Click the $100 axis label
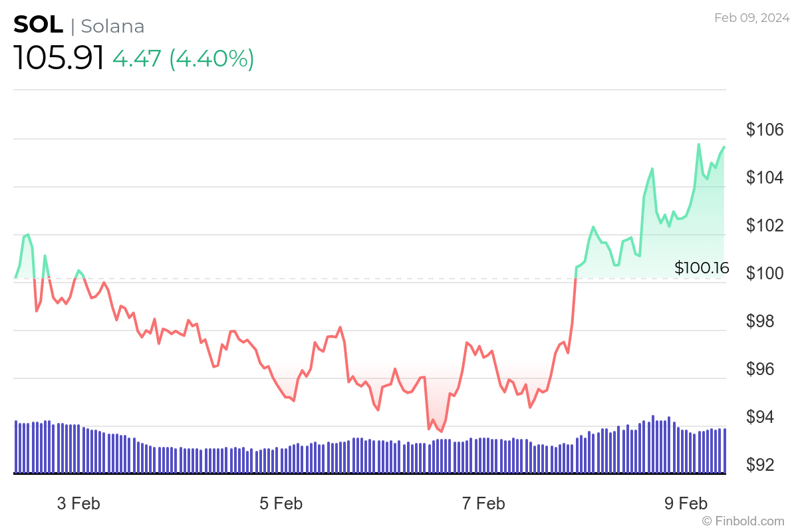Viewport: 798px width, 532px height. [765, 273]
